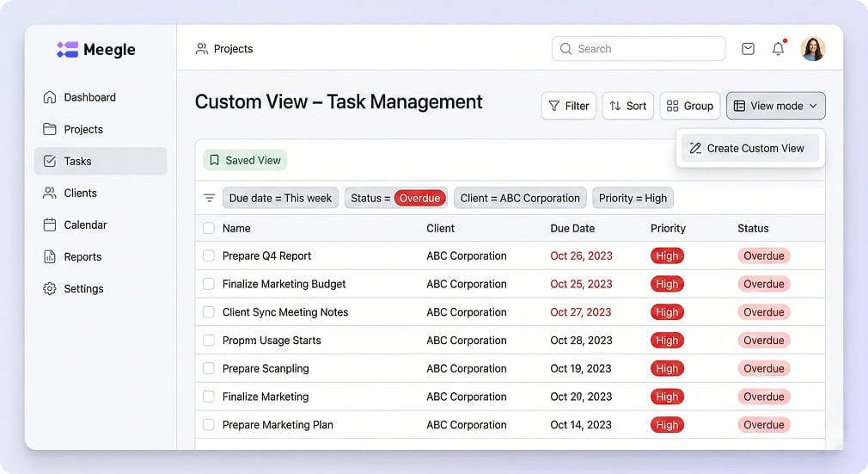Switch to Reports in sidebar
This screenshot has width=868, height=474.
(83, 256)
